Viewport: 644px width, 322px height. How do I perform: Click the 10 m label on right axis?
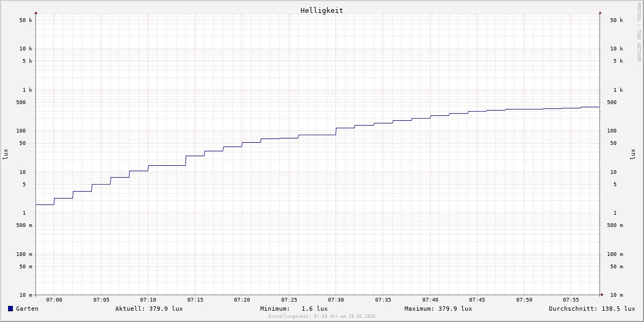pyautogui.click(x=616, y=295)
